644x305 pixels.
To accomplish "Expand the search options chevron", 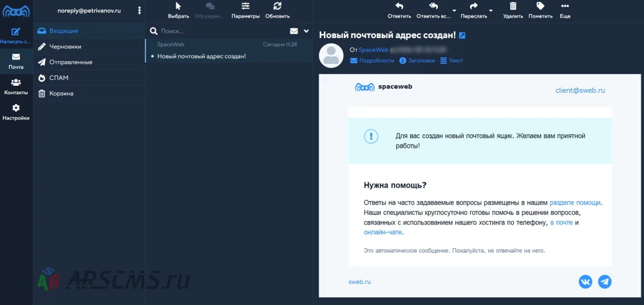I will pos(306,31).
